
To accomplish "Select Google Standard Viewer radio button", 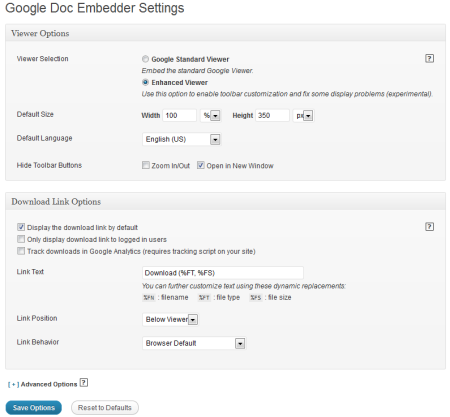I will click(x=145, y=59).
